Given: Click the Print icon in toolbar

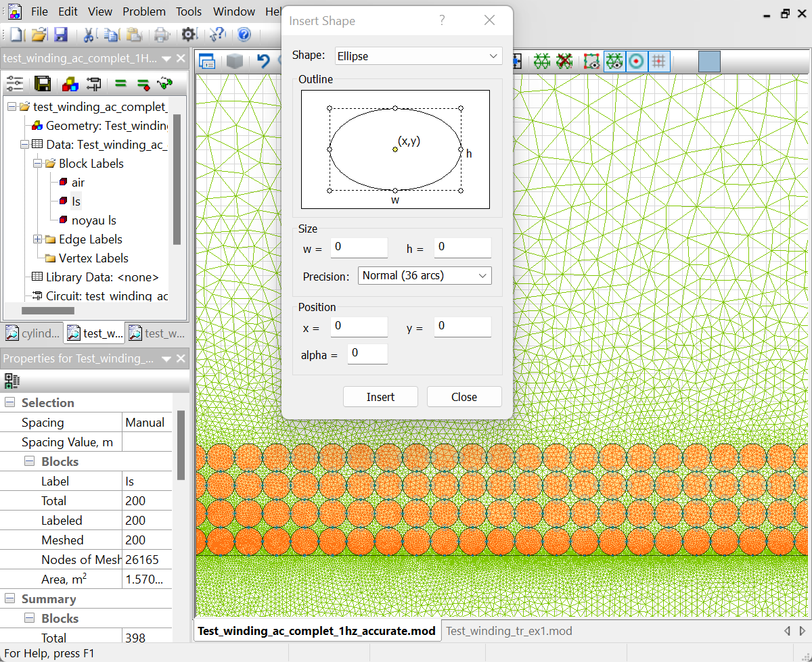Looking at the screenshot, I should [162, 34].
